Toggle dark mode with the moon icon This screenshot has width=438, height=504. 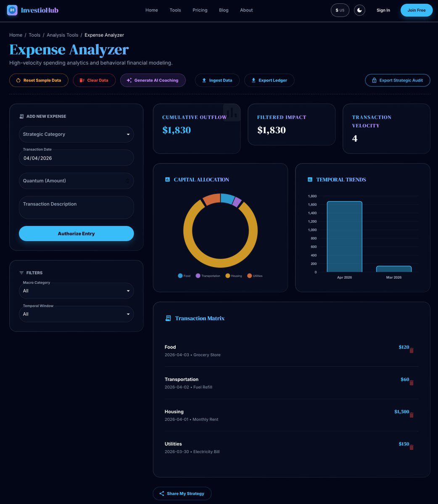pyautogui.click(x=359, y=10)
